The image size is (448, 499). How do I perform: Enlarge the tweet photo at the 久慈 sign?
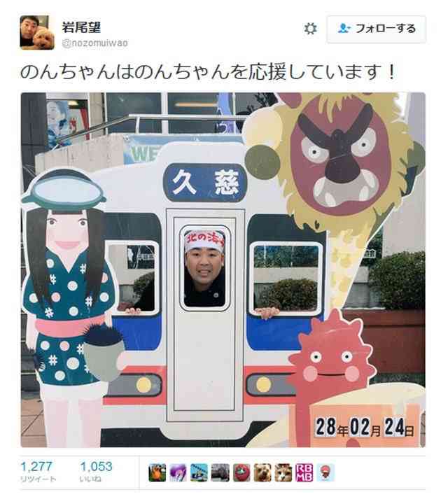pyautogui.click(x=204, y=183)
